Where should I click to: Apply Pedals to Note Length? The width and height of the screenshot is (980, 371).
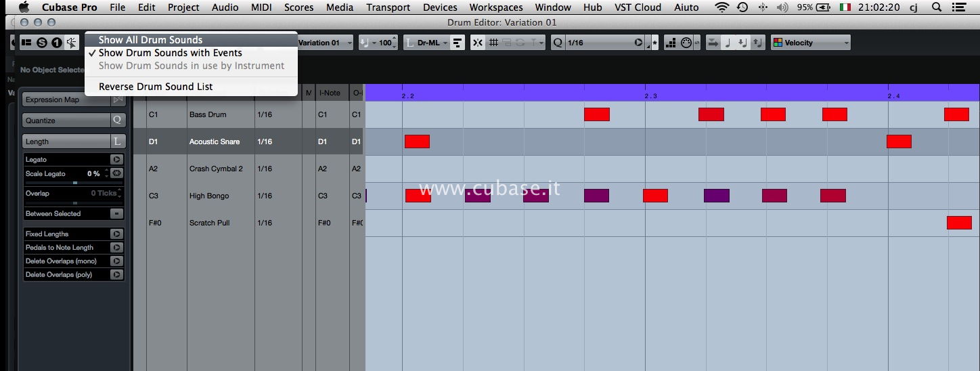(116, 248)
